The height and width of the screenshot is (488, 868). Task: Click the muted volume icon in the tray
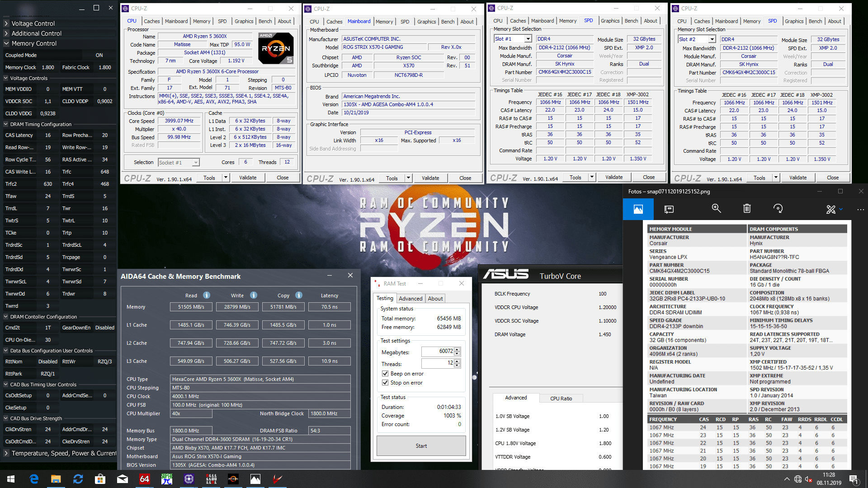pyautogui.click(x=809, y=479)
